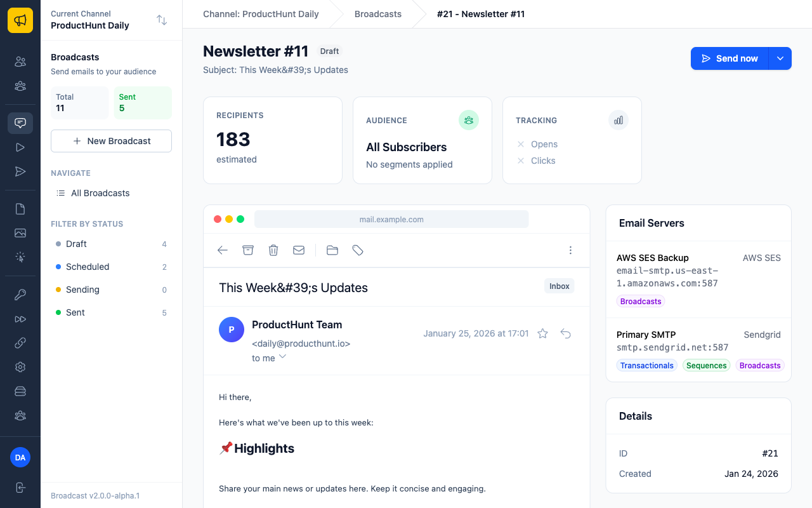The width and height of the screenshot is (812, 508).
Task: Click the archive icon in email preview
Action: pos(248,250)
